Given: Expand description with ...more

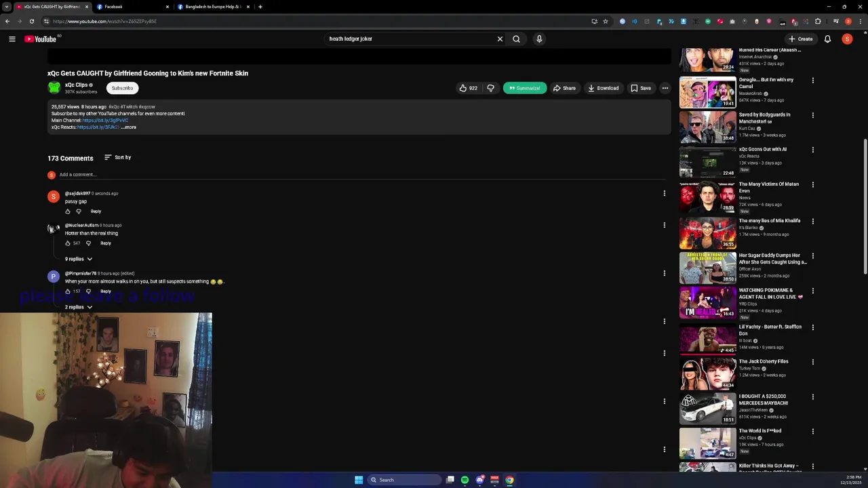Looking at the screenshot, I should pos(129,127).
